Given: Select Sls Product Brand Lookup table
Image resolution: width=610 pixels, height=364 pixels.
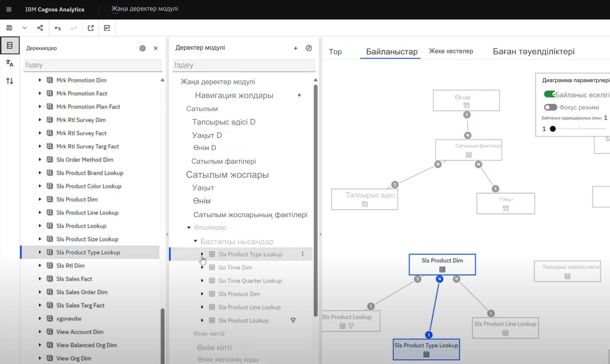Looking at the screenshot, I should pyautogui.click(x=90, y=173).
